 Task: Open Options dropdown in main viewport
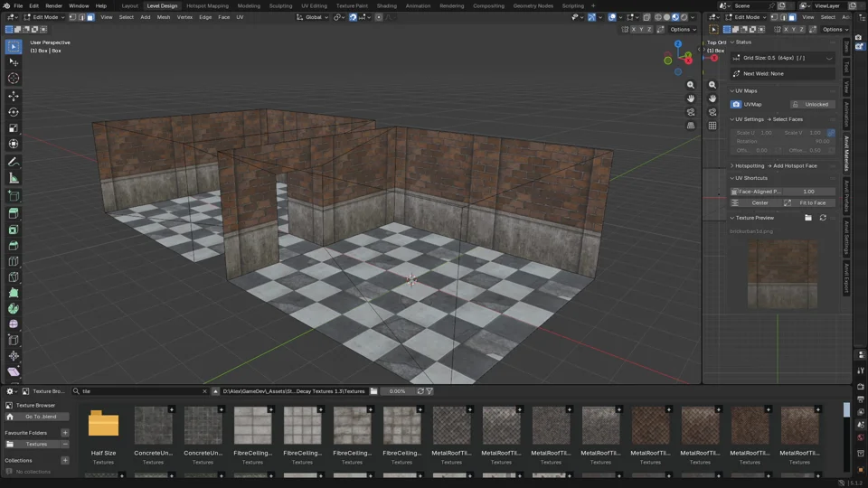683,29
